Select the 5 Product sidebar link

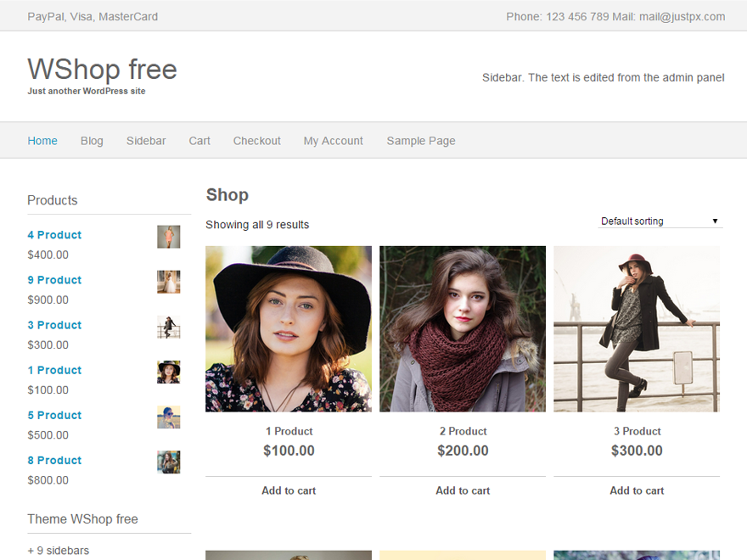click(x=54, y=415)
